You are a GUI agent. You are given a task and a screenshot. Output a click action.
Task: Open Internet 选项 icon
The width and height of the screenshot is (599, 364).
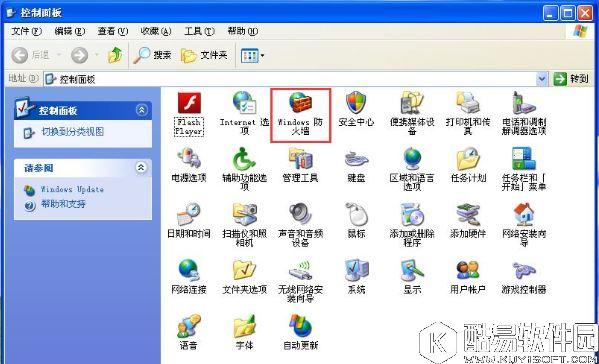(x=244, y=103)
